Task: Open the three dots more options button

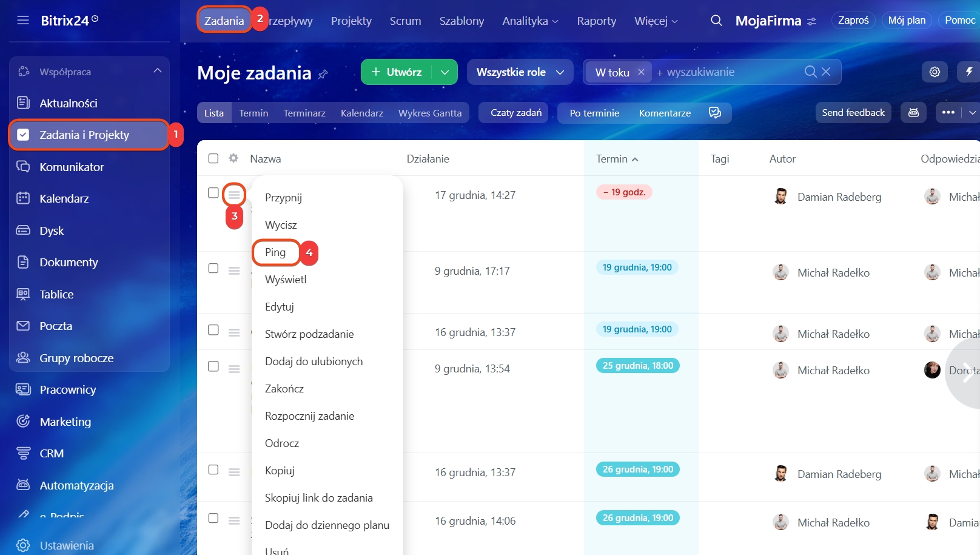Action: tap(948, 113)
